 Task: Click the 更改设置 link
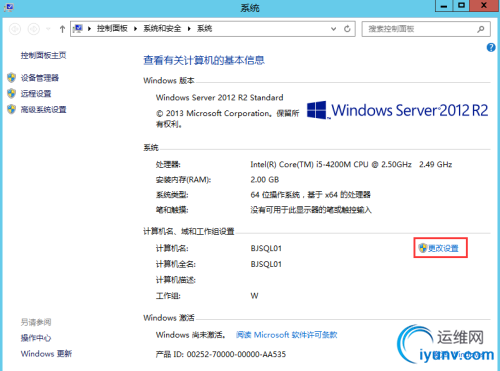[443, 248]
